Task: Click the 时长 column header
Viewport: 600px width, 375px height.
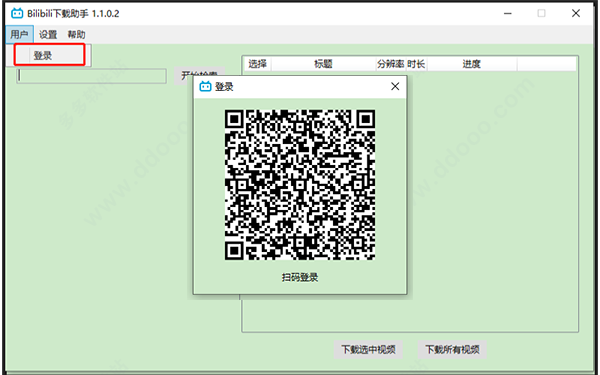Action: click(x=416, y=64)
